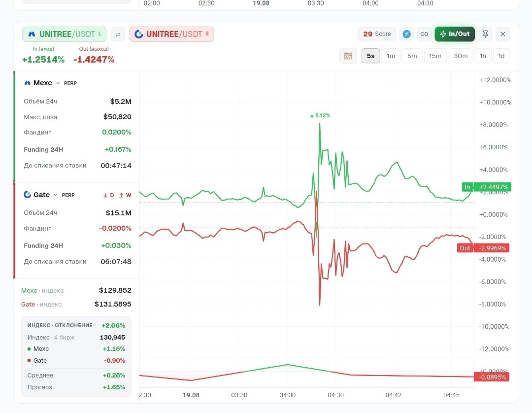Viewport: 532px width, 413px height.
Task: Click Gate index price $131.5895
Action: (113, 304)
